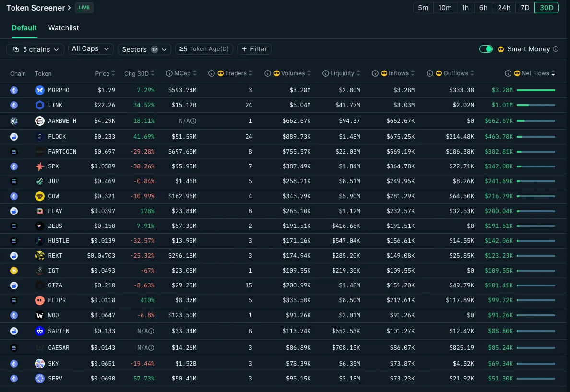Click the SKY token logo
Viewport: 570px width, 392px height.
40,364
